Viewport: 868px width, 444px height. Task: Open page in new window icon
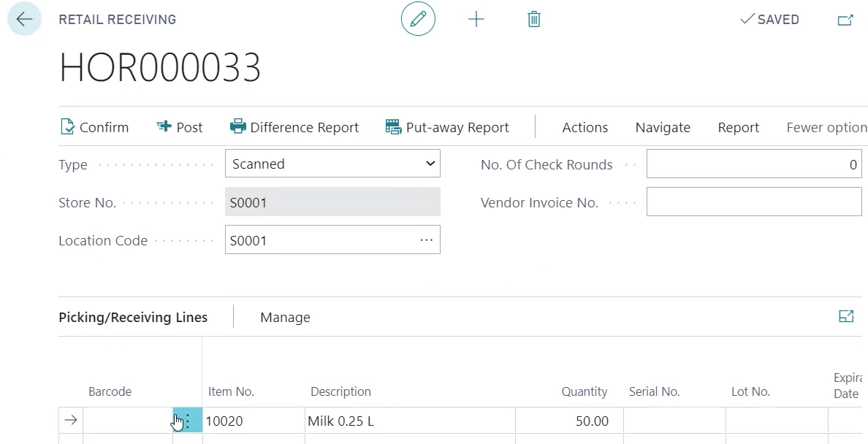click(x=845, y=20)
